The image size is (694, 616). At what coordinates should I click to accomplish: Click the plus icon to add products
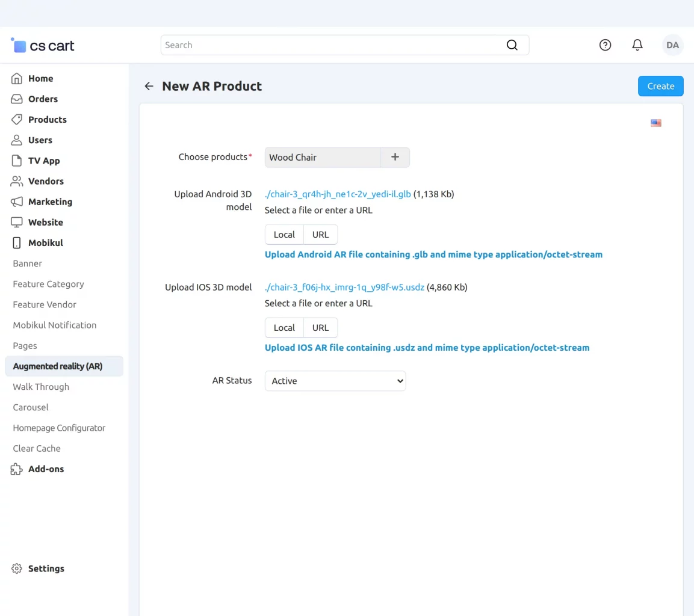pyautogui.click(x=395, y=157)
